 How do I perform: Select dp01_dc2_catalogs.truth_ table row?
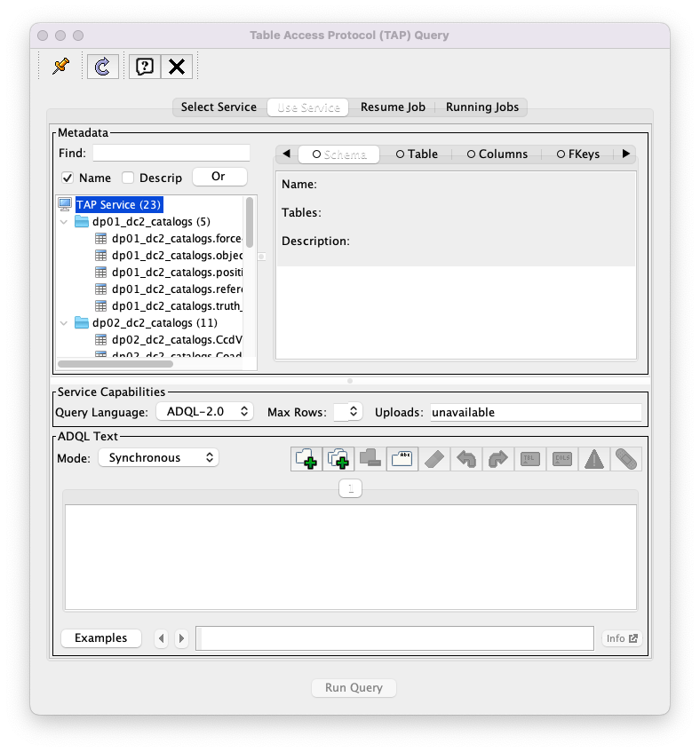pyautogui.click(x=177, y=306)
